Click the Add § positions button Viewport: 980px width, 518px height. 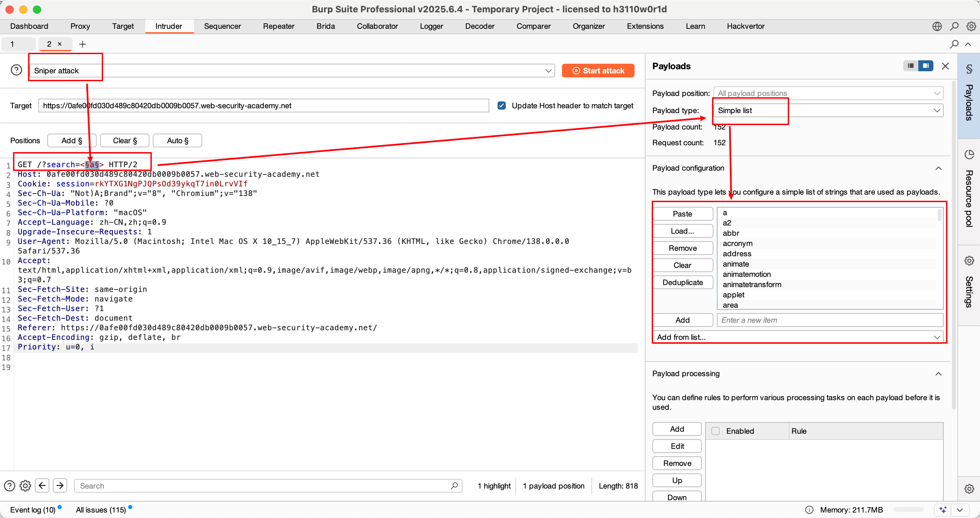(72, 140)
